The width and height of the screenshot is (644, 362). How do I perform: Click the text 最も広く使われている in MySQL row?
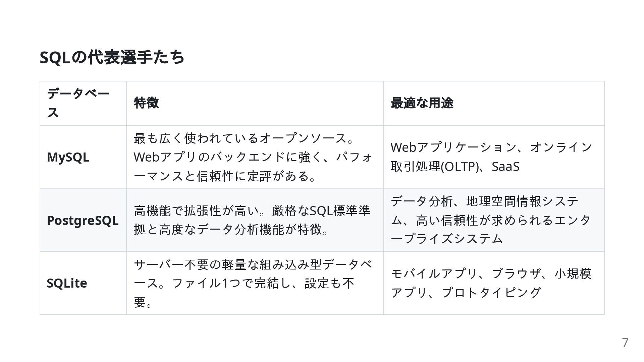point(196,138)
